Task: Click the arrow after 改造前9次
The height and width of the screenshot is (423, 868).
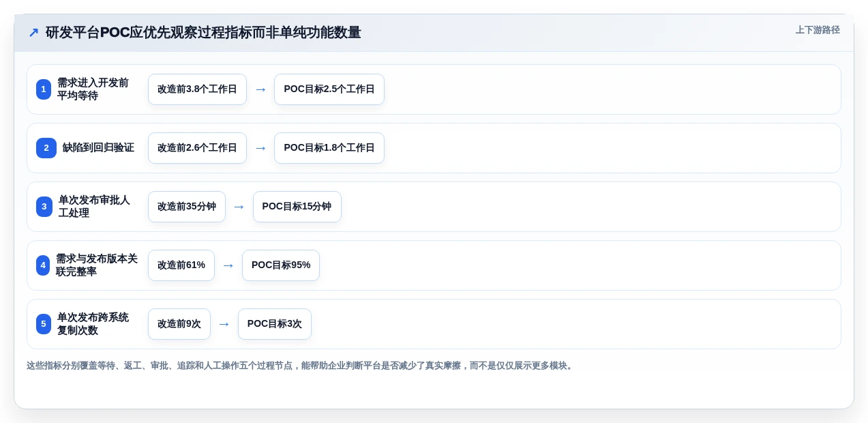Action: tap(224, 324)
